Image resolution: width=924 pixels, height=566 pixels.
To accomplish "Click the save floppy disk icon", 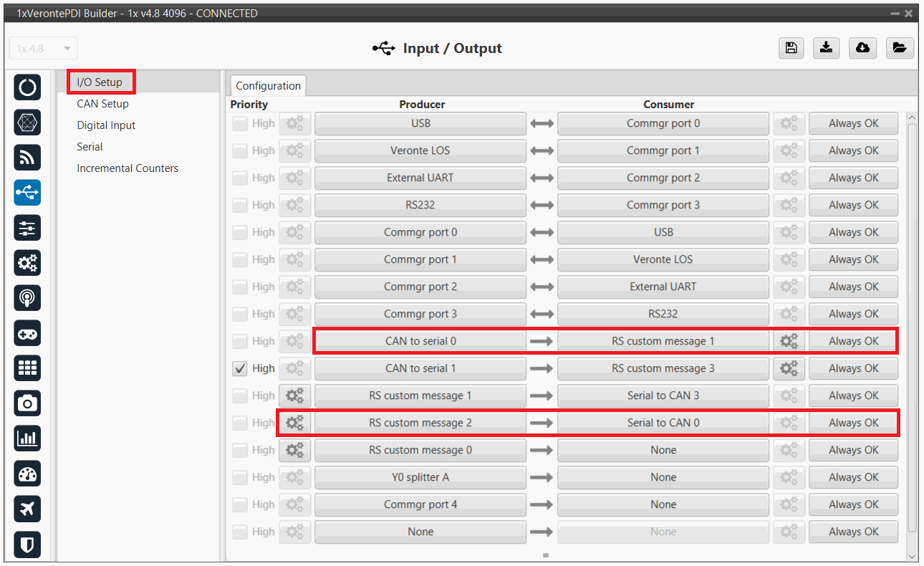I will pyautogui.click(x=791, y=48).
